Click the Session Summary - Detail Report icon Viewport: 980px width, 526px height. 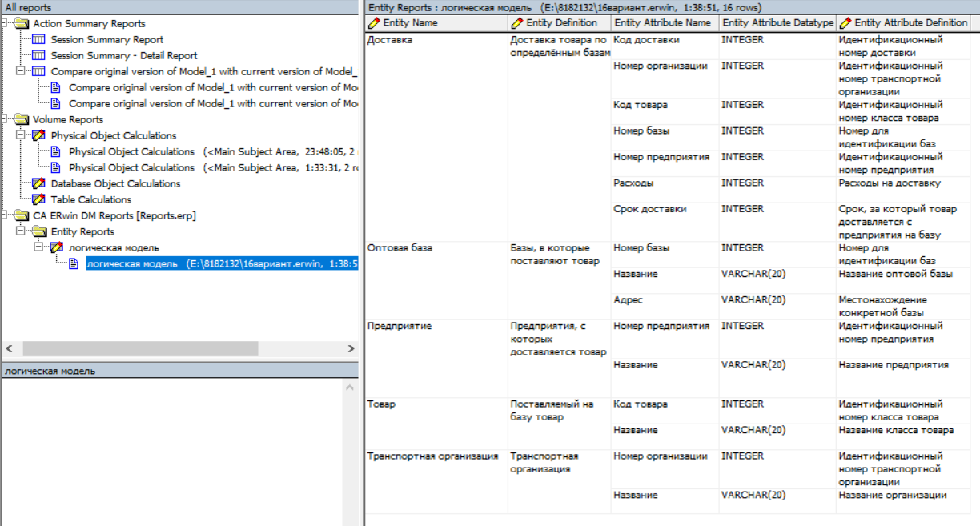coord(38,55)
